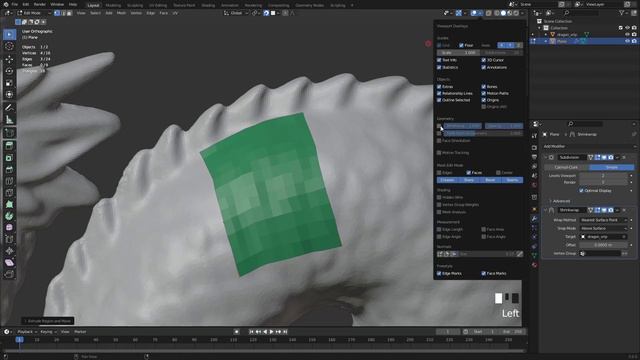
Task: Open the Snap Mode dropdown
Action: pos(603,229)
